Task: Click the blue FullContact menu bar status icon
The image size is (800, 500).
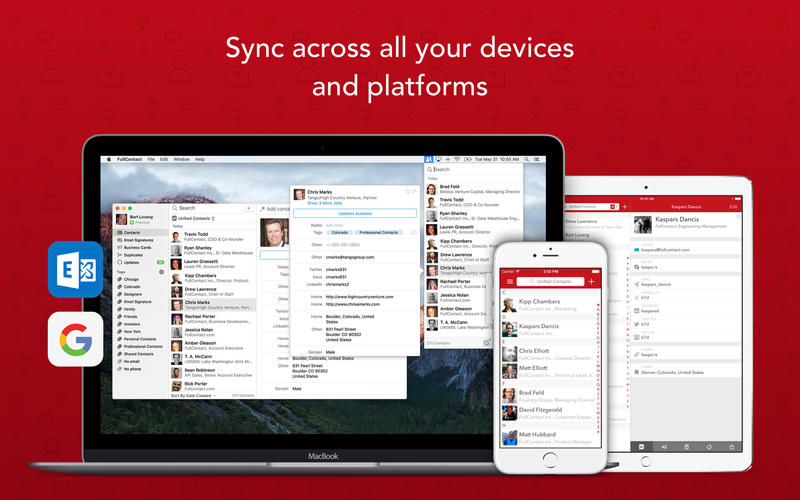Action: pos(429,160)
